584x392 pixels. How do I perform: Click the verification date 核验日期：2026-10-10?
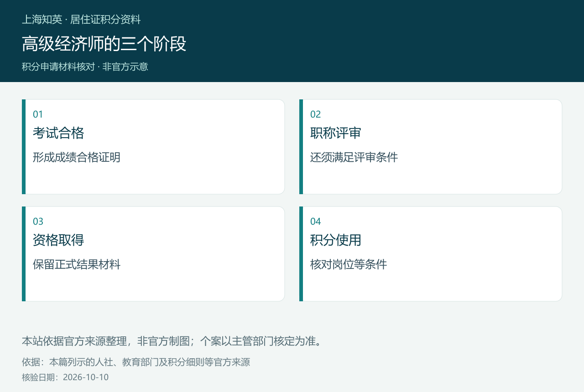click(x=65, y=377)
